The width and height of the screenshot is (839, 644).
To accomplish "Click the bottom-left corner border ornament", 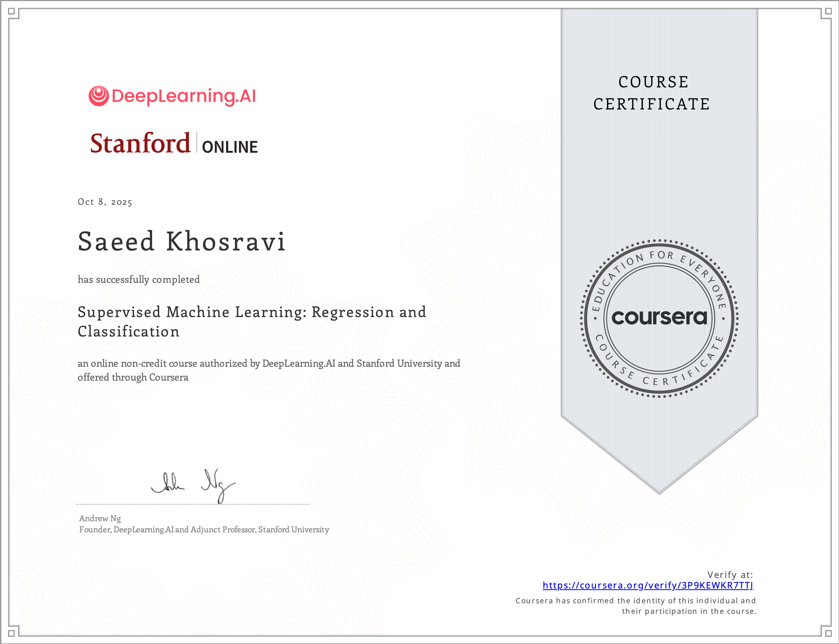I will tap(12, 633).
